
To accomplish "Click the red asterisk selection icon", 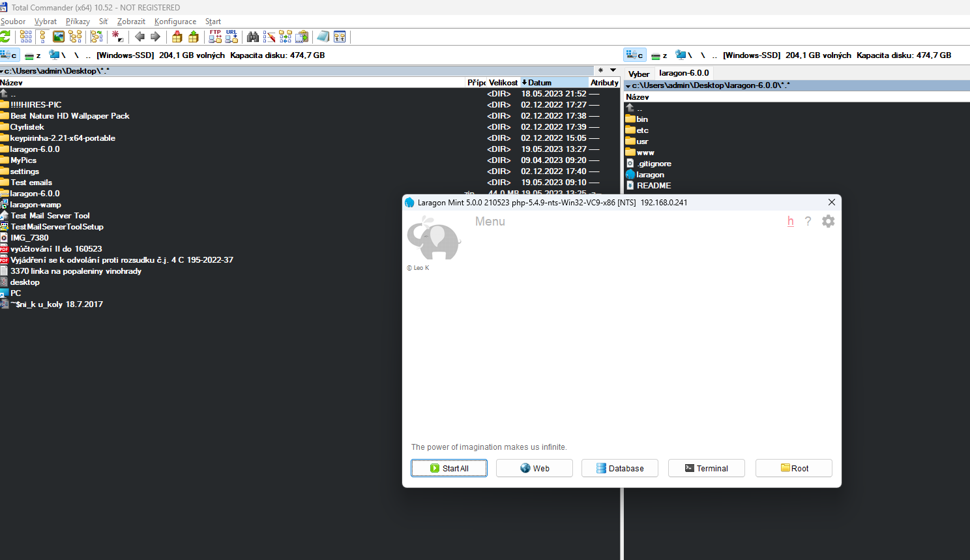I will 117,37.
